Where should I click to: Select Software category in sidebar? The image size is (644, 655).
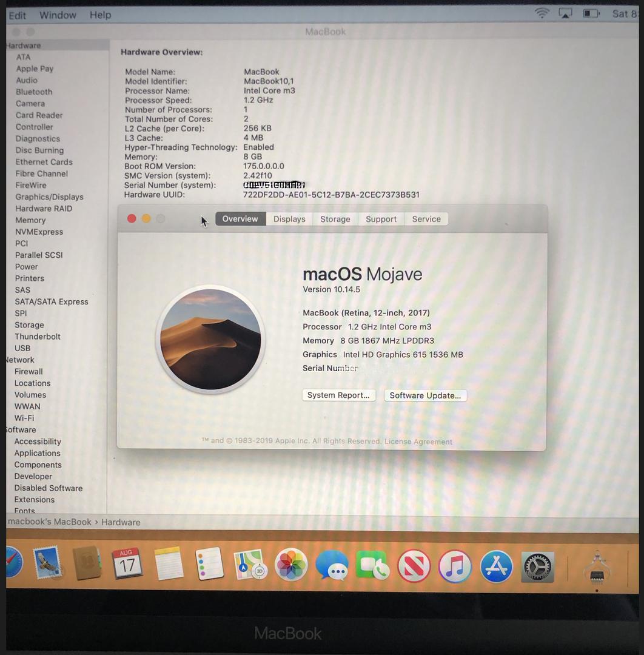(21, 430)
